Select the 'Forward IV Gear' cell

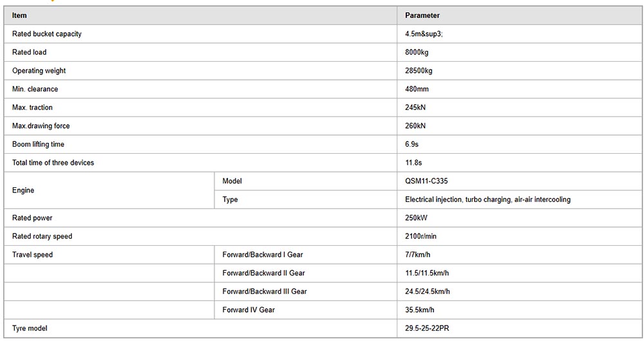pos(249,310)
